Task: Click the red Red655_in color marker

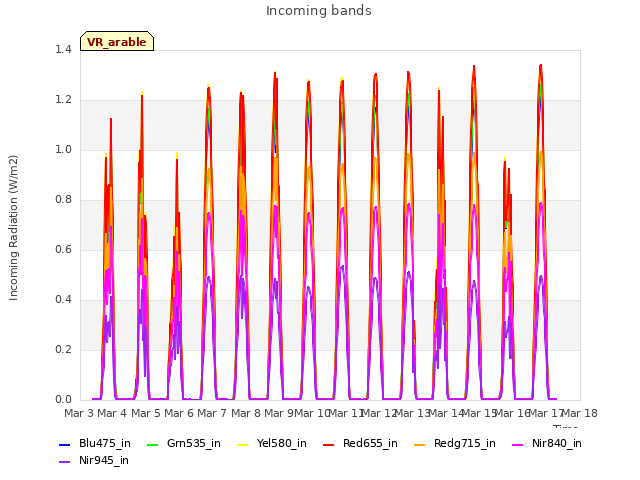Action: coord(329,444)
